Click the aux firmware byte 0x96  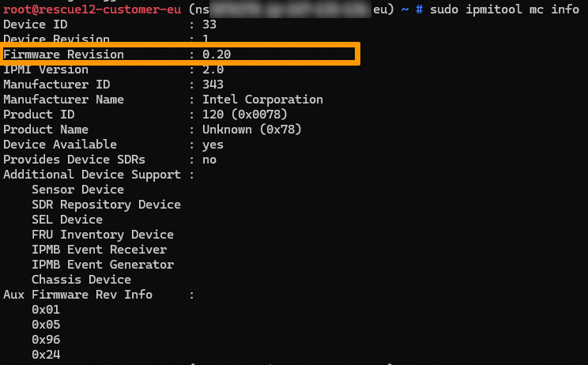46,340
